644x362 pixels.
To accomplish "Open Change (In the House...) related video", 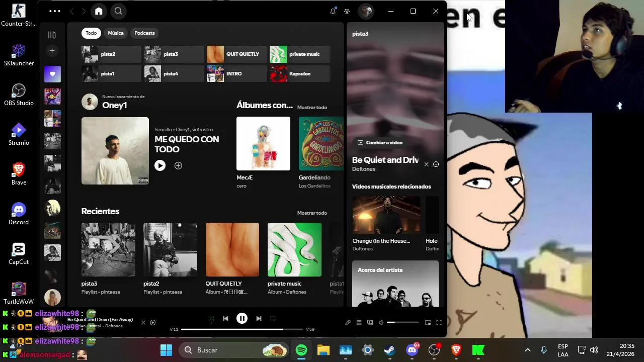I will pyautogui.click(x=386, y=215).
